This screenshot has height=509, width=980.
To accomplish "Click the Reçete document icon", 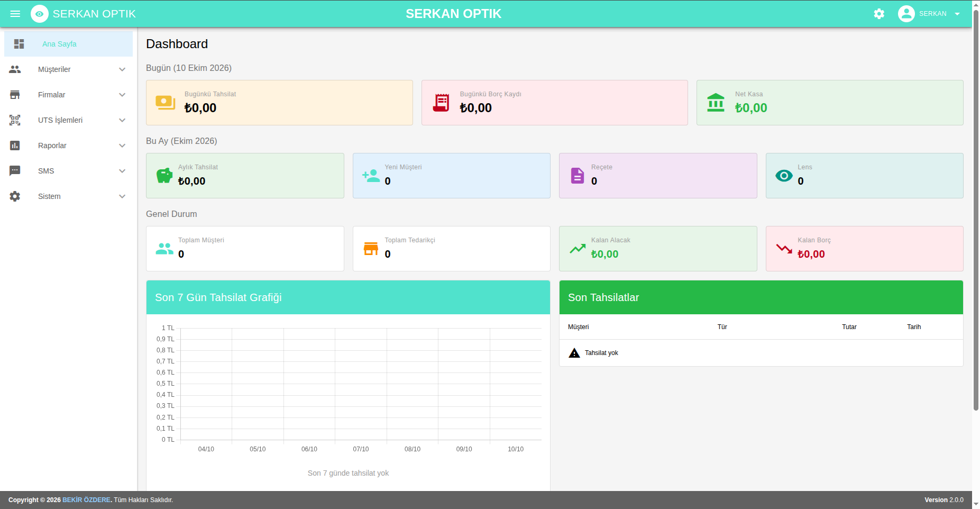I will 578,176.
